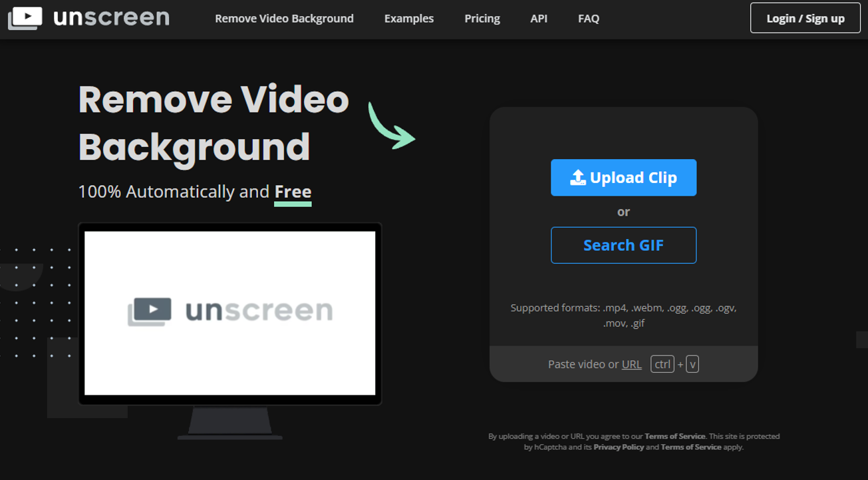Image resolution: width=868 pixels, height=480 pixels.
Task: Click the Supported formats text
Action: [x=623, y=316]
